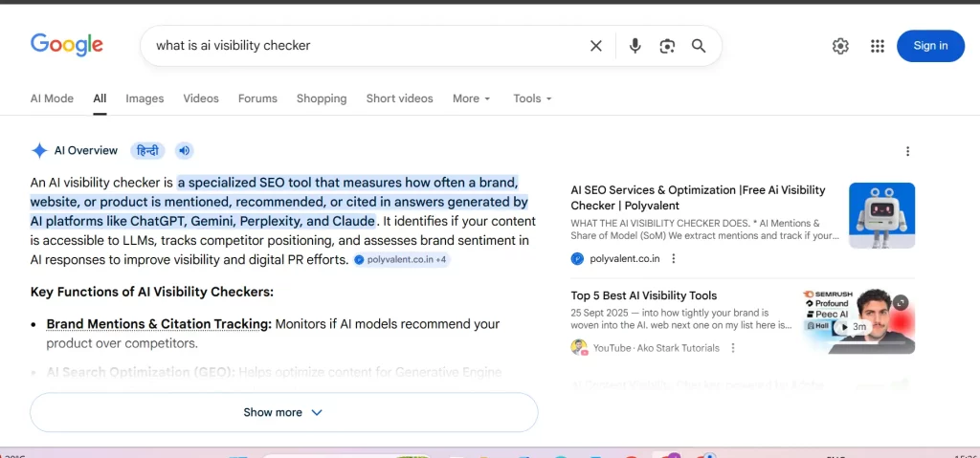Listen to AI Overview speaker icon
The height and width of the screenshot is (458, 980).
pos(184,150)
